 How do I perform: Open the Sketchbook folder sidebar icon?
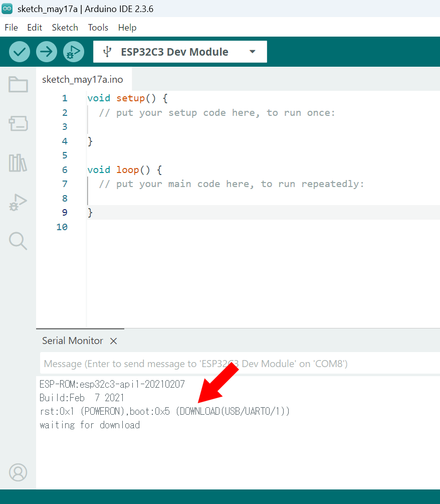[18, 85]
